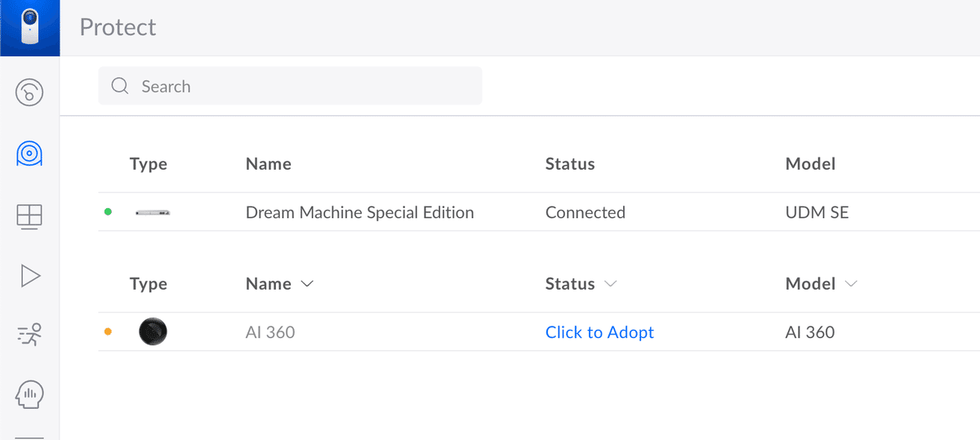Select the Dream Machine Special Edition name
The image size is (980, 440).
click(x=359, y=212)
